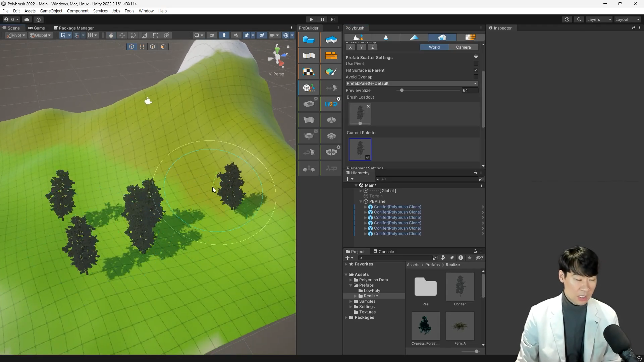Click the ProBuilder UV2 generate icon
Screen dimensions: 644x362
(x=331, y=104)
